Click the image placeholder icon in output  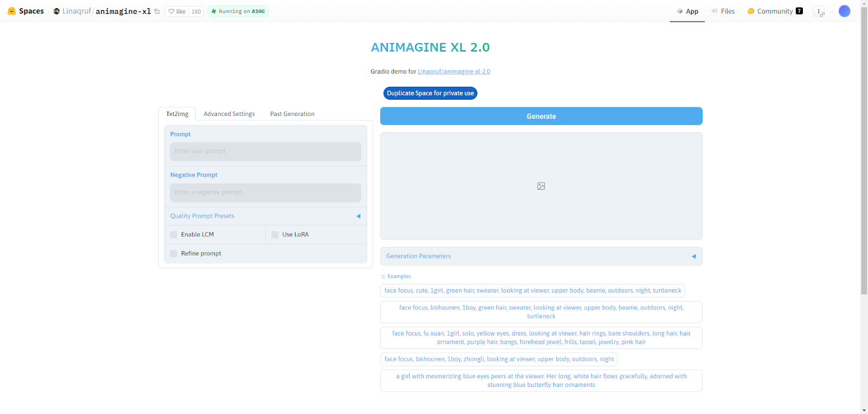(x=541, y=186)
